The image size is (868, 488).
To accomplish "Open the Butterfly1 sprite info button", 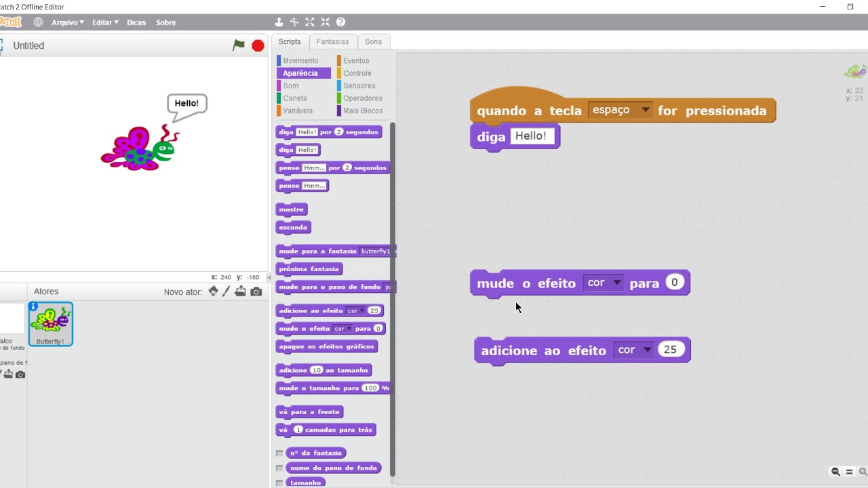I will point(33,306).
